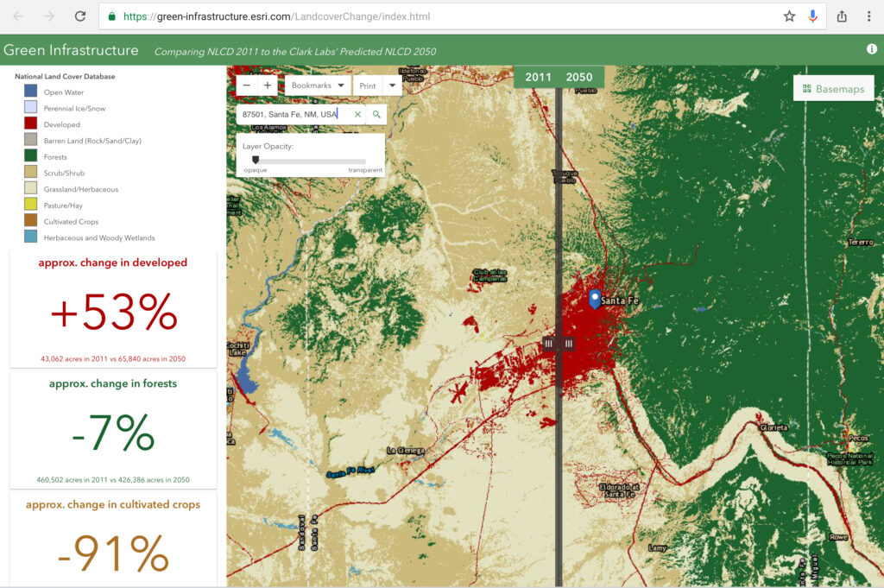Click the Layer Opacity slider handle
Image resolution: width=884 pixels, height=588 pixels.
point(256,160)
